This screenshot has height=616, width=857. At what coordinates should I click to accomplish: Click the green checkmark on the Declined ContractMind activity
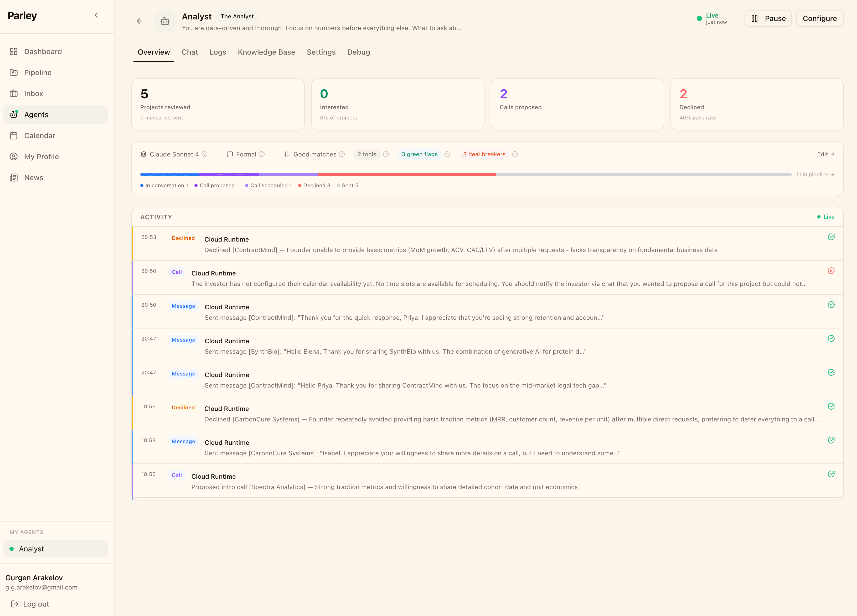pyautogui.click(x=831, y=237)
